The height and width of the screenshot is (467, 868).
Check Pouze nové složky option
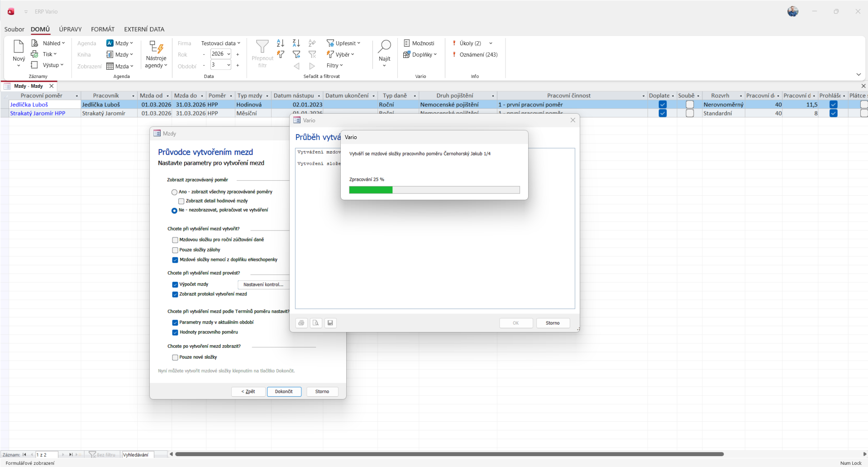pos(175,357)
